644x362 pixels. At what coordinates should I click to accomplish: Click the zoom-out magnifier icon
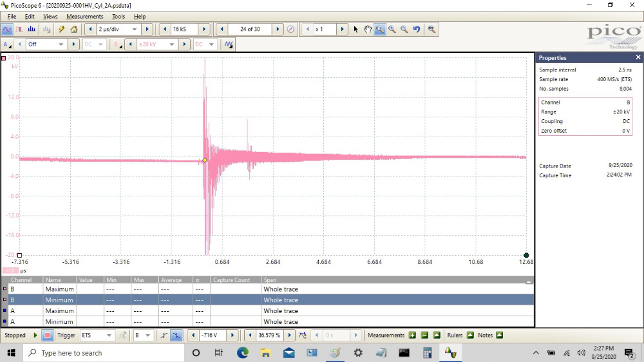coord(404,29)
